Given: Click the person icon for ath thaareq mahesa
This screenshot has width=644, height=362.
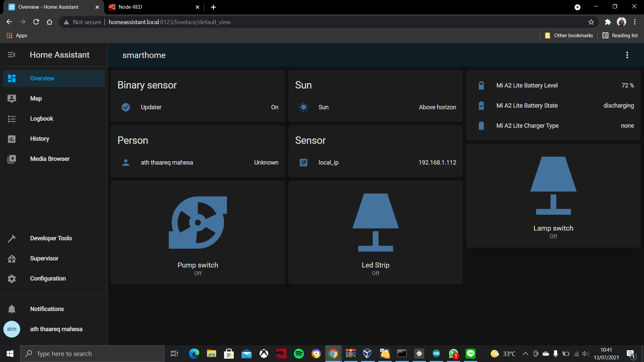Looking at the screenshot, I should point(126,163).
